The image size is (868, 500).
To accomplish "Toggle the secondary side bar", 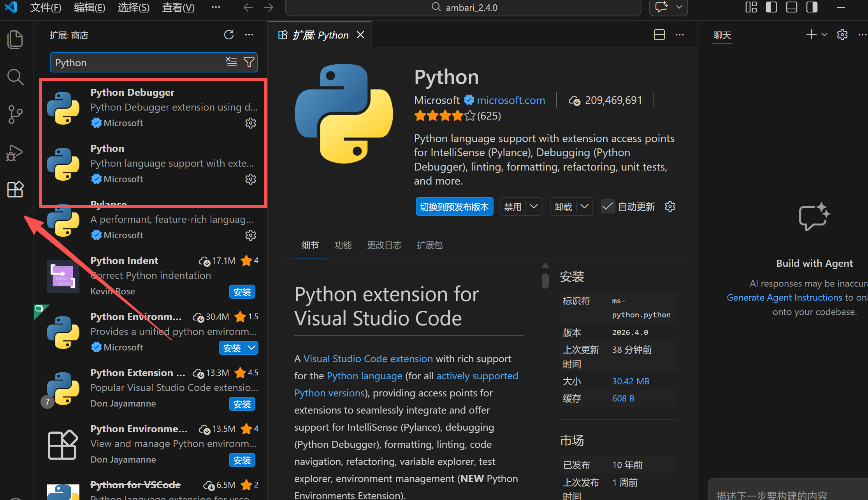I will tap(812, 7).
